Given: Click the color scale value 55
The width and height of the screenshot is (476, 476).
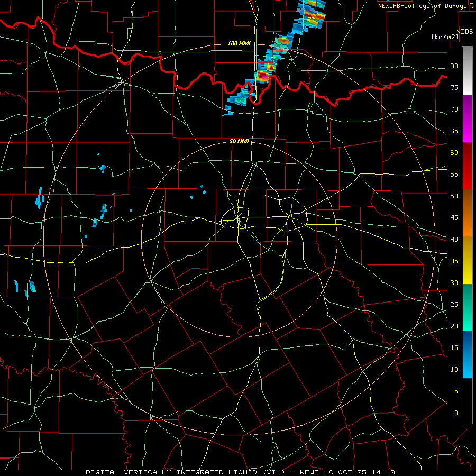Looking at the screenshot, I should [454, 174].
